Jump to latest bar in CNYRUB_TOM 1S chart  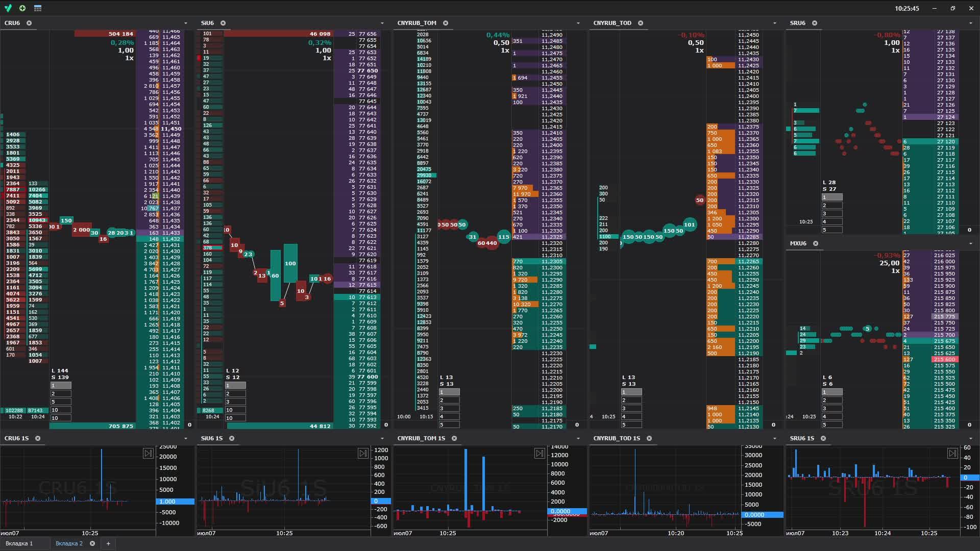click(540, 453)
